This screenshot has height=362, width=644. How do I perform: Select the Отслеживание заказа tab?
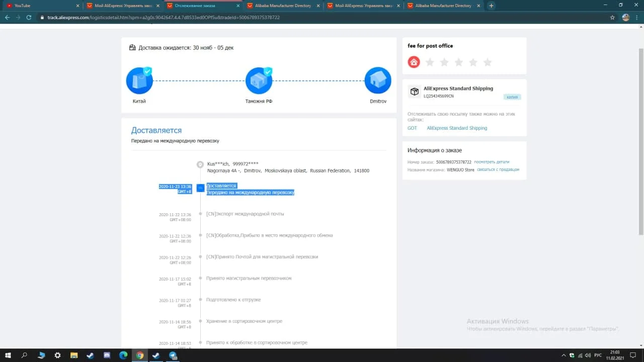(x=203, y=6)
